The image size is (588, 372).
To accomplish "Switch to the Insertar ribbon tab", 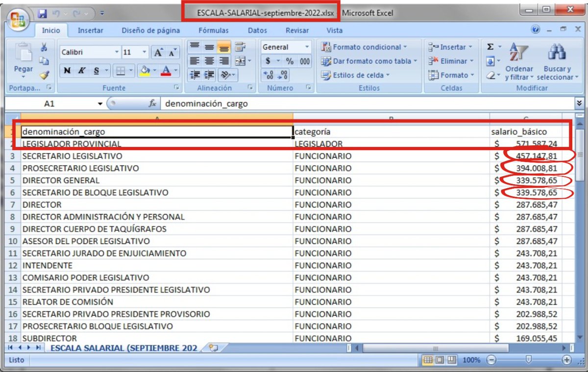I will [91, 30].
